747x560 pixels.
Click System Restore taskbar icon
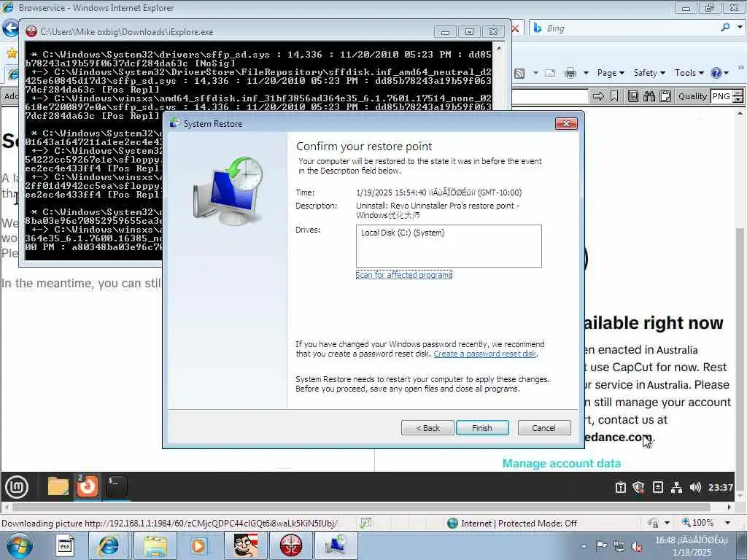[x=336, y=545]
